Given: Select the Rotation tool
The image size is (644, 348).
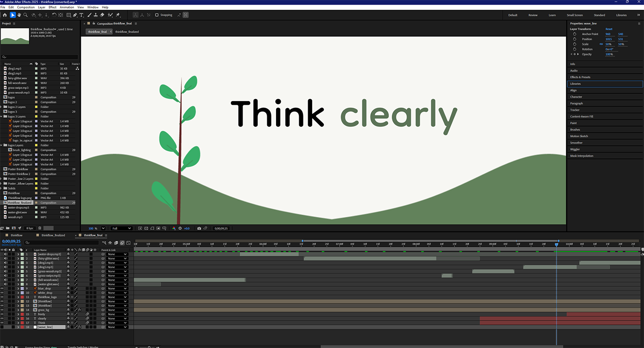Looking at the screenshot, I should coord(54,15).
